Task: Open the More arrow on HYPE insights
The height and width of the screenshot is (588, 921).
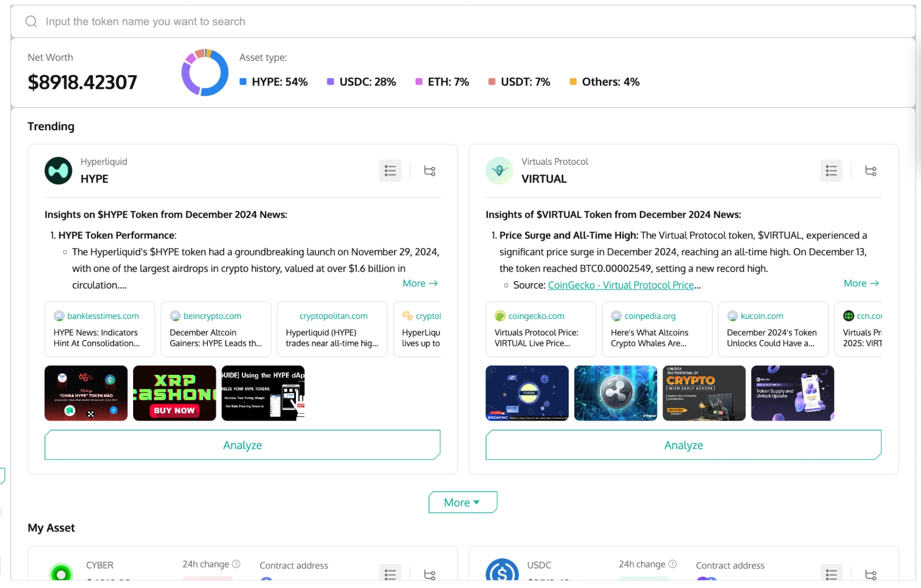Action: click(x=420, y=283)
